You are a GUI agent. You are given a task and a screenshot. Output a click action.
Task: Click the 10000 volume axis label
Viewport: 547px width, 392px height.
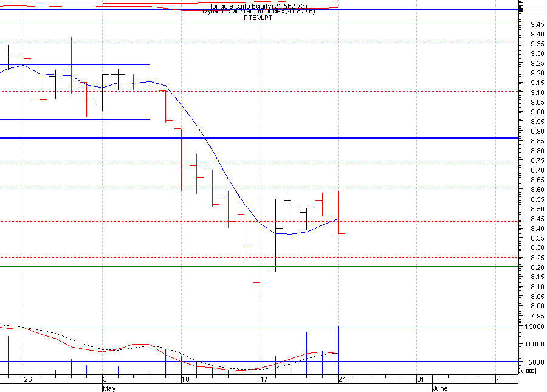click(535, 344)
